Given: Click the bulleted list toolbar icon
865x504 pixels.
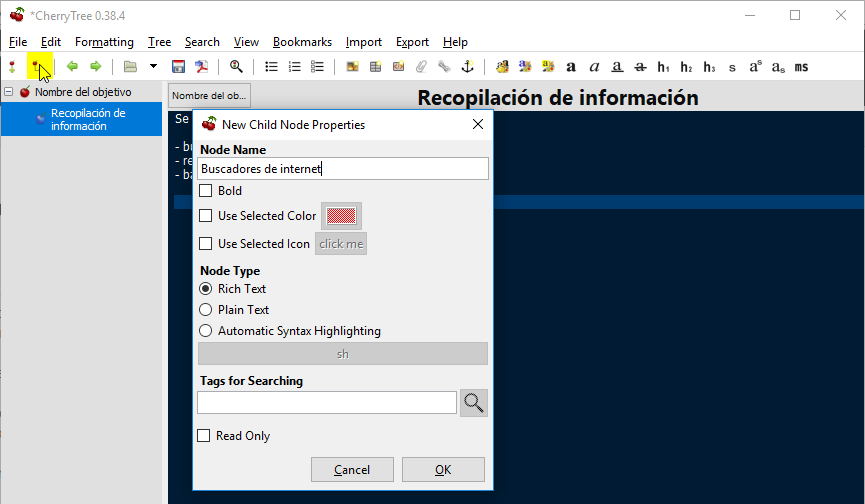Looking at the screenshot, I should pyautogui.click(x=271, y=67).
